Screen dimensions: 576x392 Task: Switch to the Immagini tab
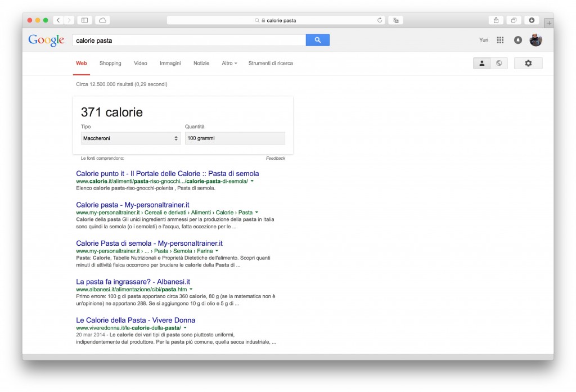pos(170,63)
